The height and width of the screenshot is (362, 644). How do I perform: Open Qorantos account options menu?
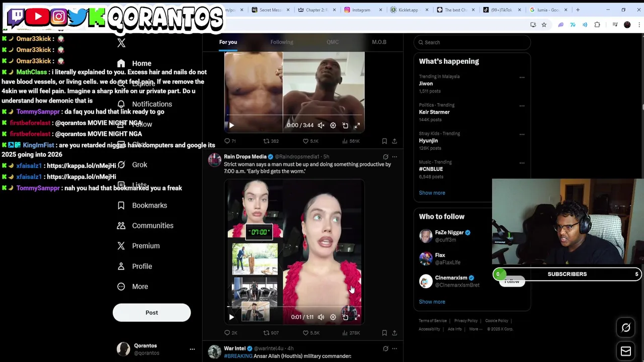[x=192, y=349]
